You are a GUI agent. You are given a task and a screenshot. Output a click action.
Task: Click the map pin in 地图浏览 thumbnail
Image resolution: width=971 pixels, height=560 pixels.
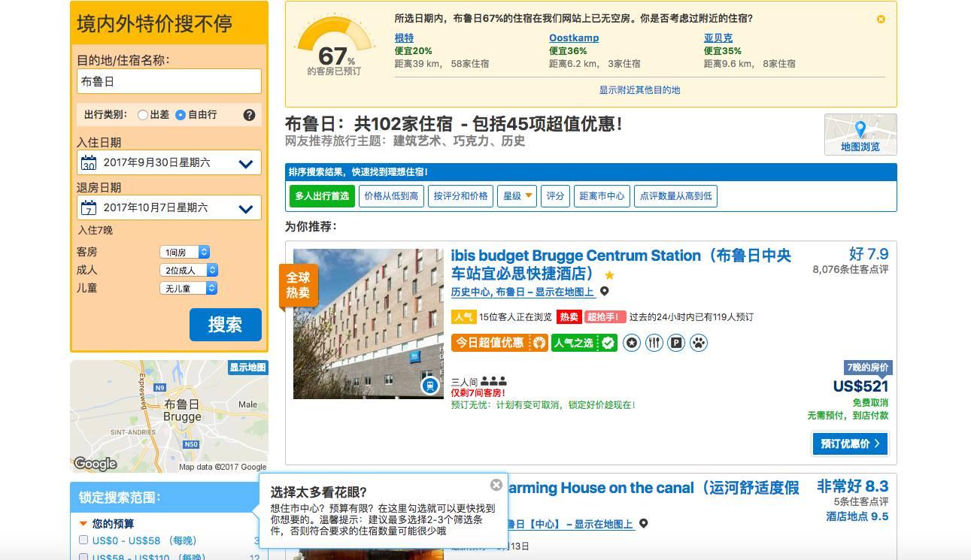tap(860, 129)
